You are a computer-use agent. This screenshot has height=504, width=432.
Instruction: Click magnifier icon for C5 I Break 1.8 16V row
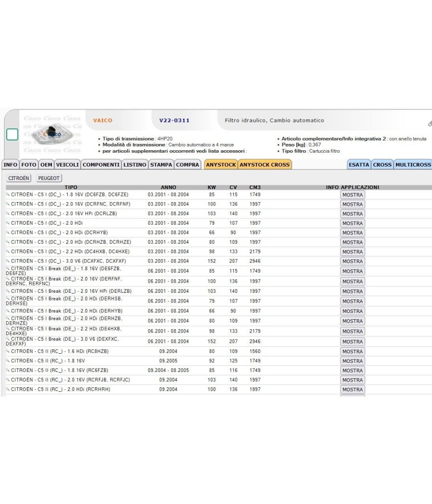pyautogui.click(x=8, y=268)
